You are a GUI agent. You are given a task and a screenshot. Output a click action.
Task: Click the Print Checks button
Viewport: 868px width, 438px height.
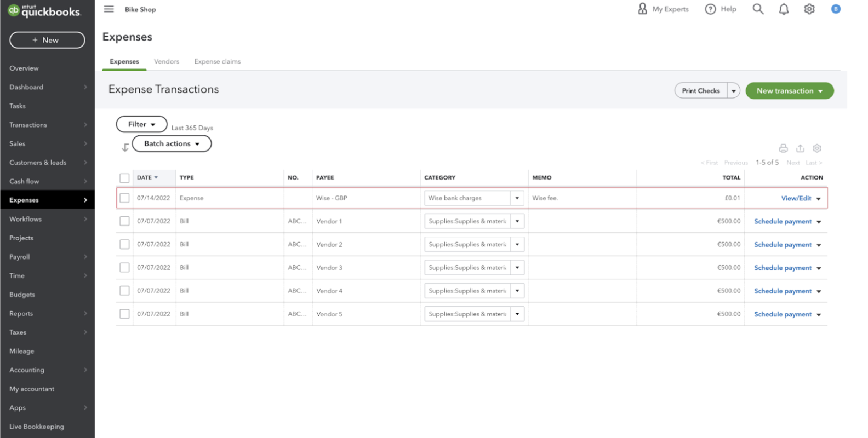[701, 91]
